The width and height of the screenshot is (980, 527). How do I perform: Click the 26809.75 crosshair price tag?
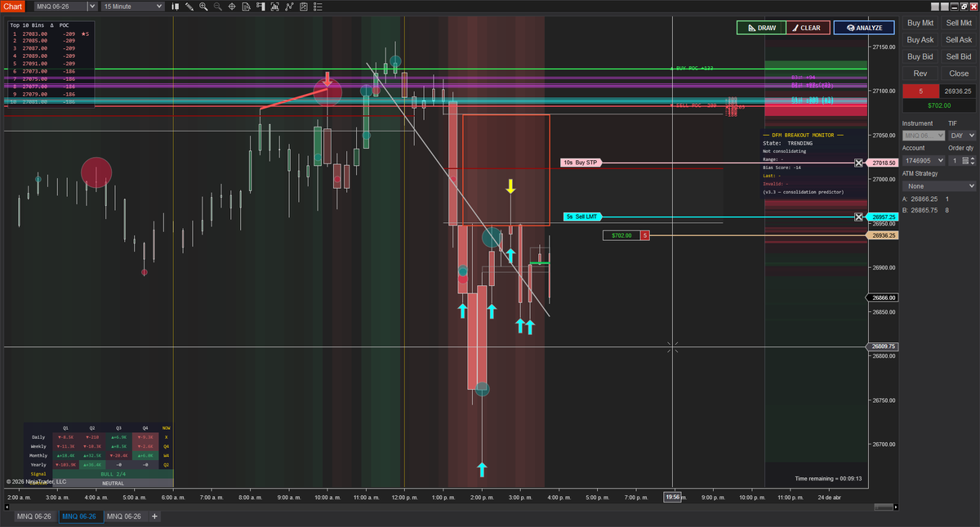[x=882, y=346]
